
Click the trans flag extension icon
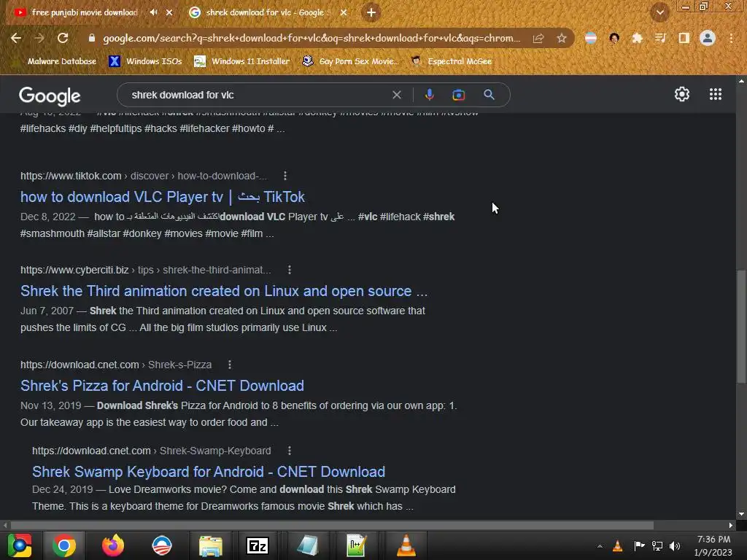[x=591, y=38]
